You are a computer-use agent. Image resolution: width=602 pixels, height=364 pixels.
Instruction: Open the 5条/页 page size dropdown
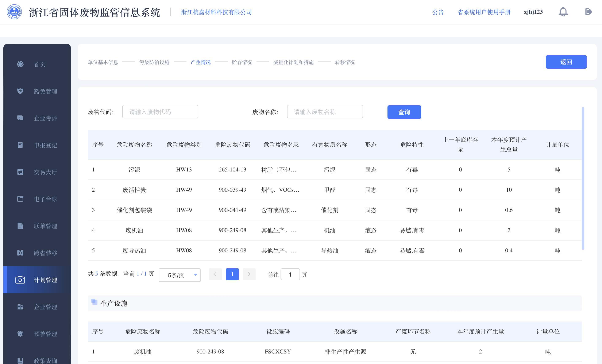pos(180,275)
